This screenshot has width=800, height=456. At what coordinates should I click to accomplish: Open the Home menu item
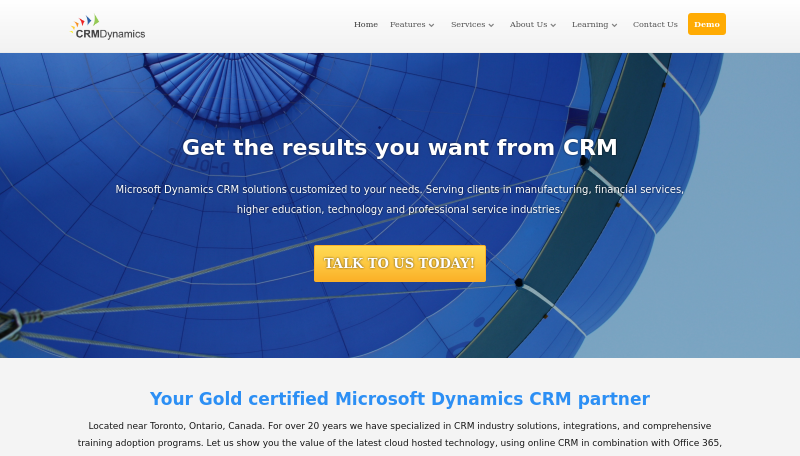pos(366,24)
